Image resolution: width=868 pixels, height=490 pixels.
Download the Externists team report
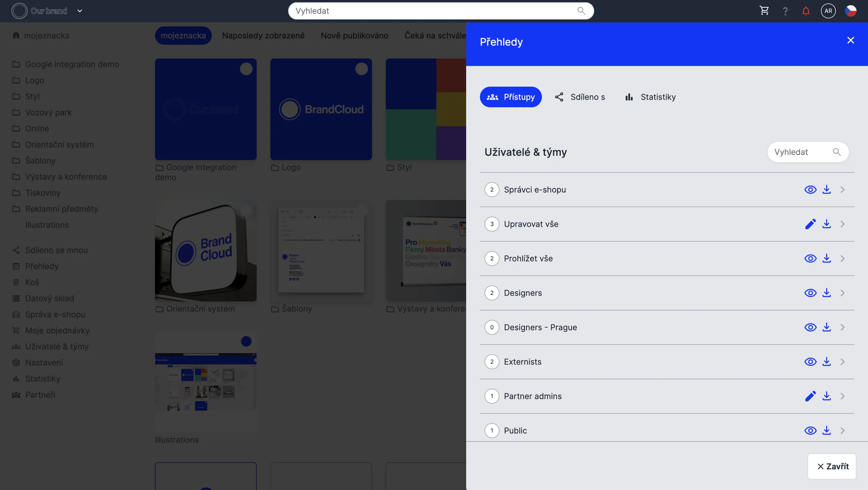point(826,362)
